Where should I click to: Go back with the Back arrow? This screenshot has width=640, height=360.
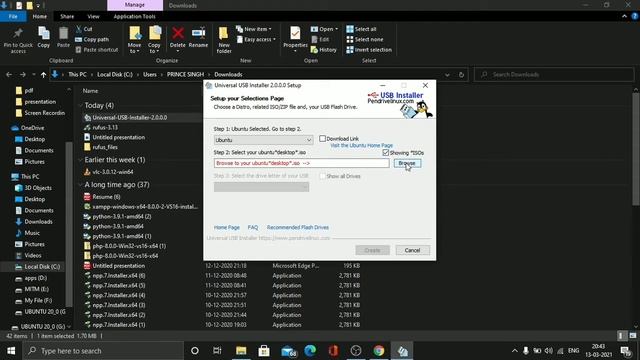pyautogui.click(x=9, y=75)
